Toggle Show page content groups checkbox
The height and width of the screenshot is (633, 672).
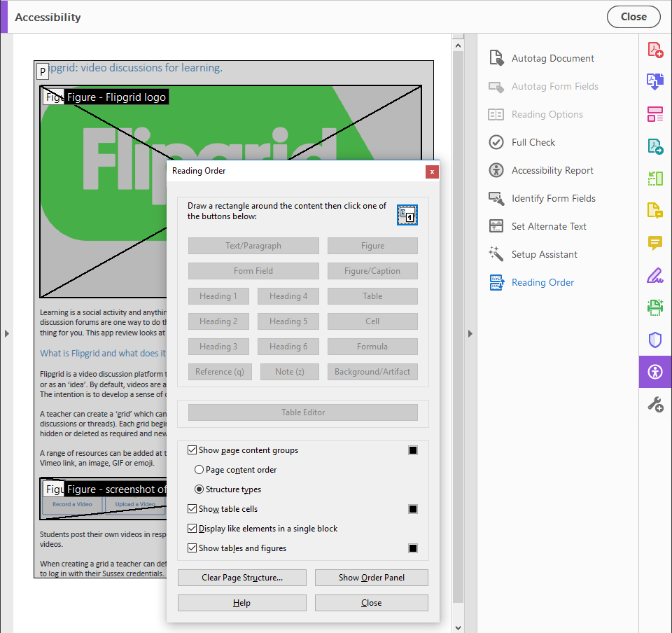click(x=192, y=450)
